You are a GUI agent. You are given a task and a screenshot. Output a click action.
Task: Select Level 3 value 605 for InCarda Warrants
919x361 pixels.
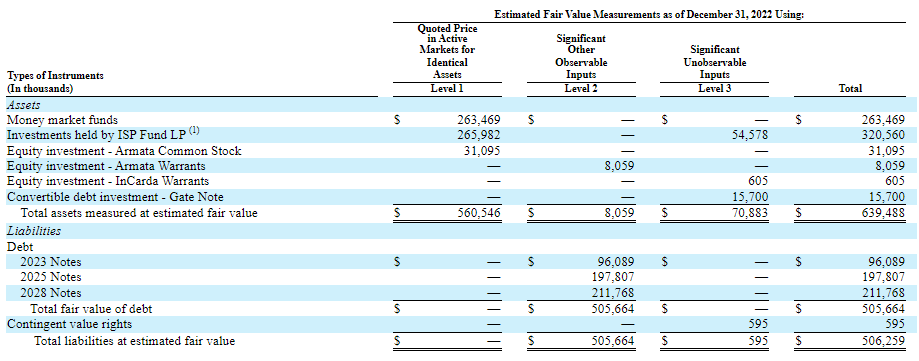pyautogui.click(x=759, y=182)
